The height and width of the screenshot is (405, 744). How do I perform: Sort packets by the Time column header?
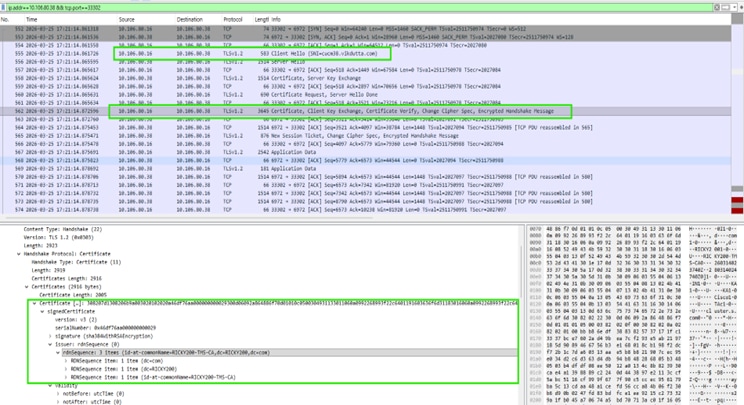click(31, 19)
